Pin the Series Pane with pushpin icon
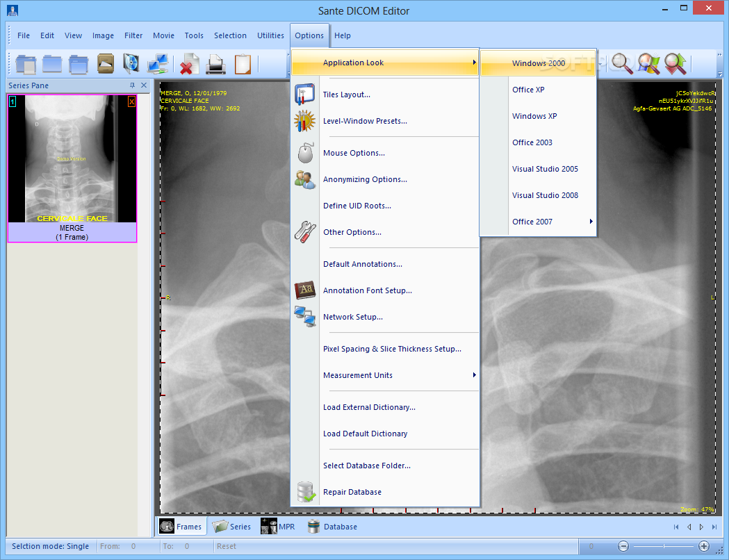729x560 pixels. [x=132, y=85]
